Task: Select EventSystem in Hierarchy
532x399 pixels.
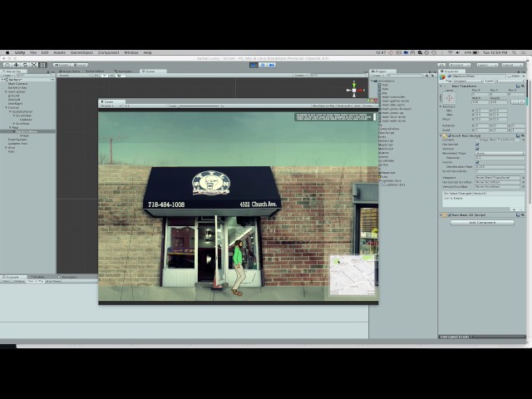Action: 17,140
